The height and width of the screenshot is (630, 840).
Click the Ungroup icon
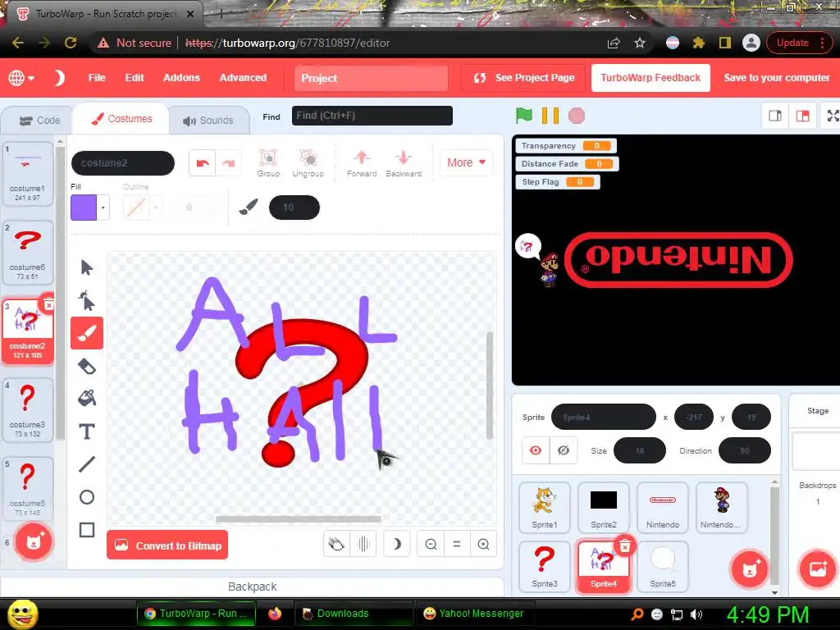[308, 163]
